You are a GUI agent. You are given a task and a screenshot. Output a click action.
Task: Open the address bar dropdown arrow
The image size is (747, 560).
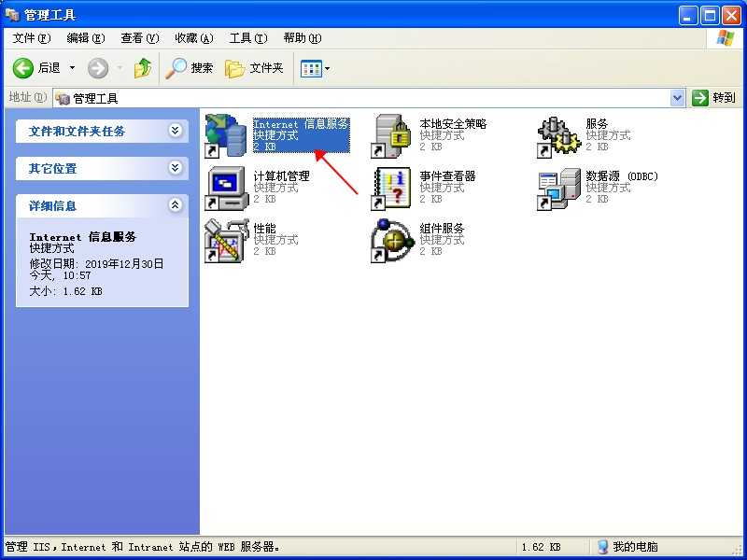point(677,98)
